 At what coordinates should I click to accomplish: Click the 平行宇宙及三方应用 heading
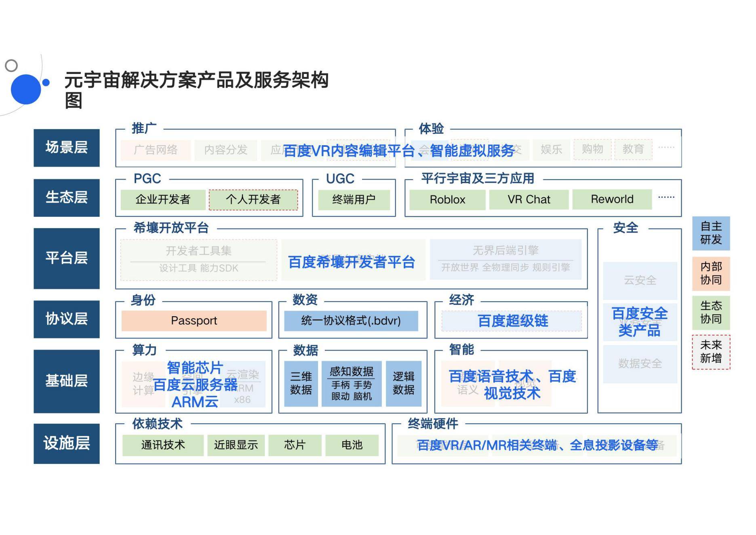pyautogui.click(x=478, y=178)
